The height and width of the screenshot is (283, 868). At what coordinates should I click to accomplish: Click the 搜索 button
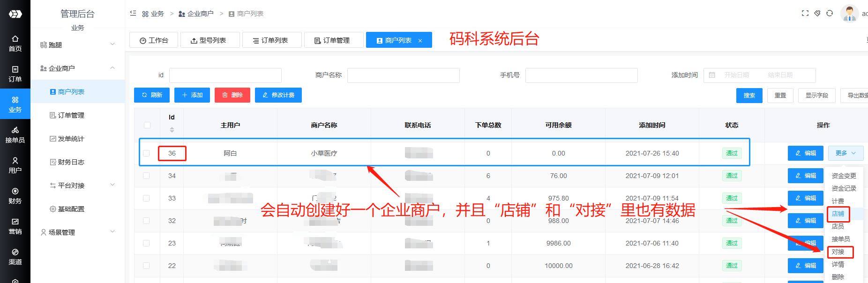749,96
